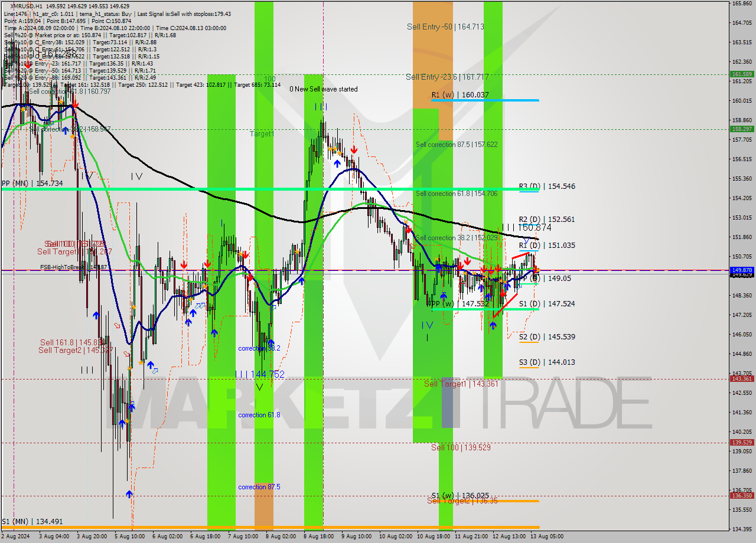
Task: Click the green 158.297 price tag on axis
Action: [x=742, y=129]
